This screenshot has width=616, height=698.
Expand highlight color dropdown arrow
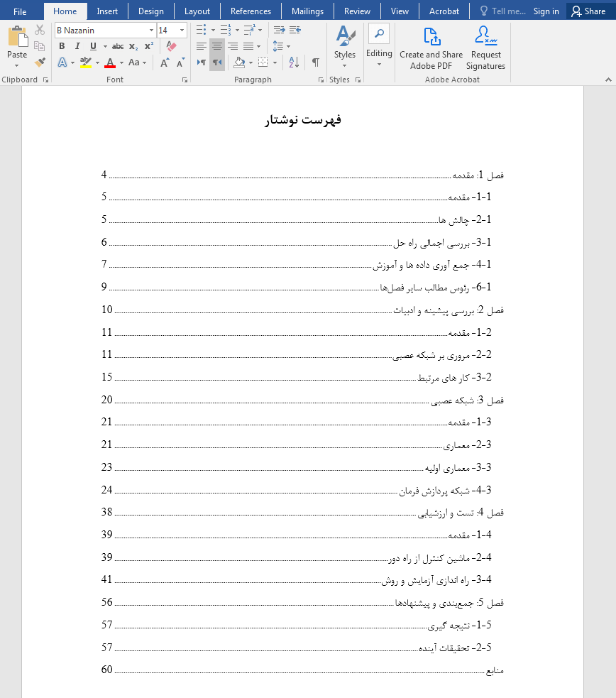[97, 62]
